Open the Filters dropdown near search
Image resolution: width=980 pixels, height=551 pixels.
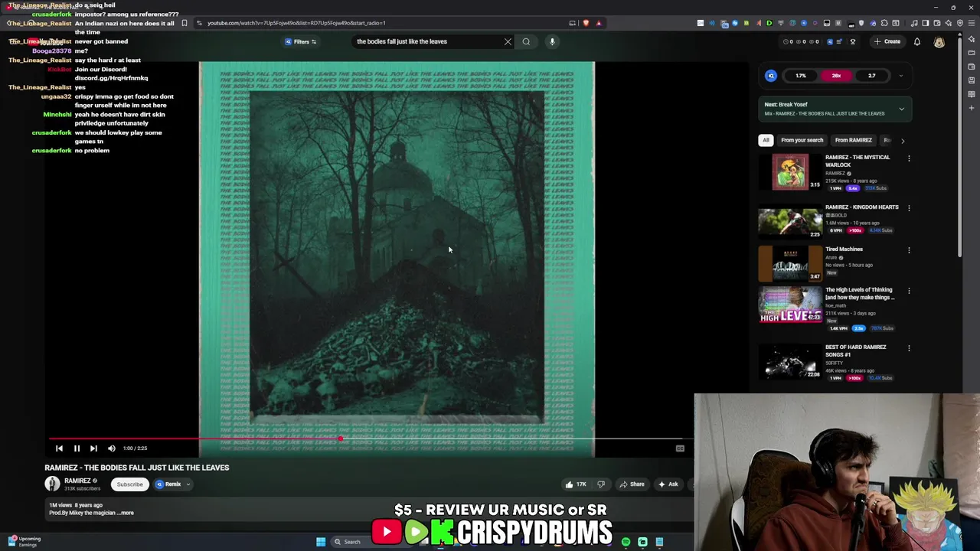pyautogui.click(x=301, y=41)
